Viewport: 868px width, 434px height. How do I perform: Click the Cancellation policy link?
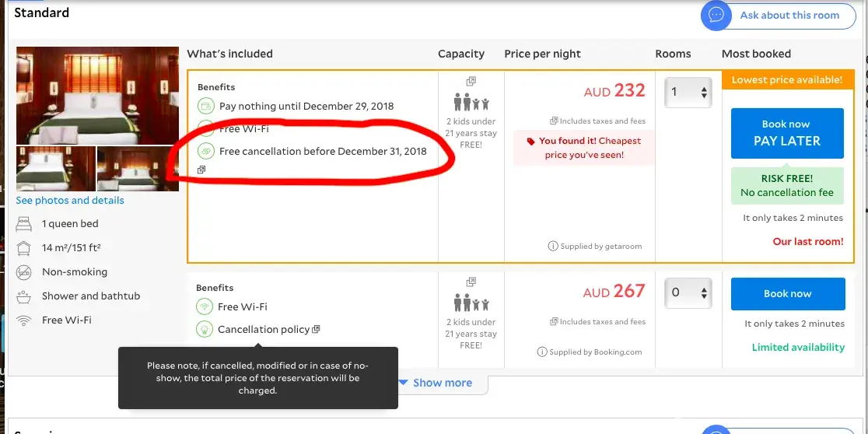point(264,329)
